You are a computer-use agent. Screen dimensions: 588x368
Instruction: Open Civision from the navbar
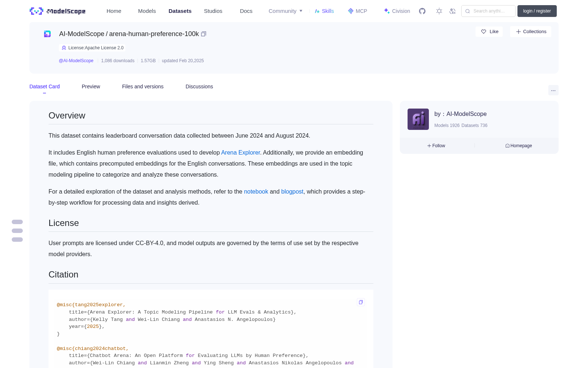(397, 11)
